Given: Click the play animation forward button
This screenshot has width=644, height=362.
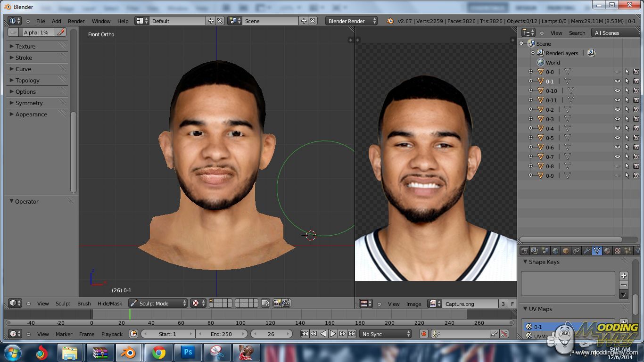Looking at the screenshot, I should tap(333, 334).
